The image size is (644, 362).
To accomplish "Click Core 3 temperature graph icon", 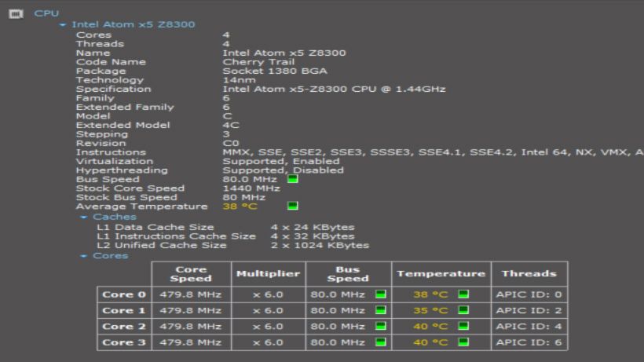I will pyautogui.click(x=463, y=342).
